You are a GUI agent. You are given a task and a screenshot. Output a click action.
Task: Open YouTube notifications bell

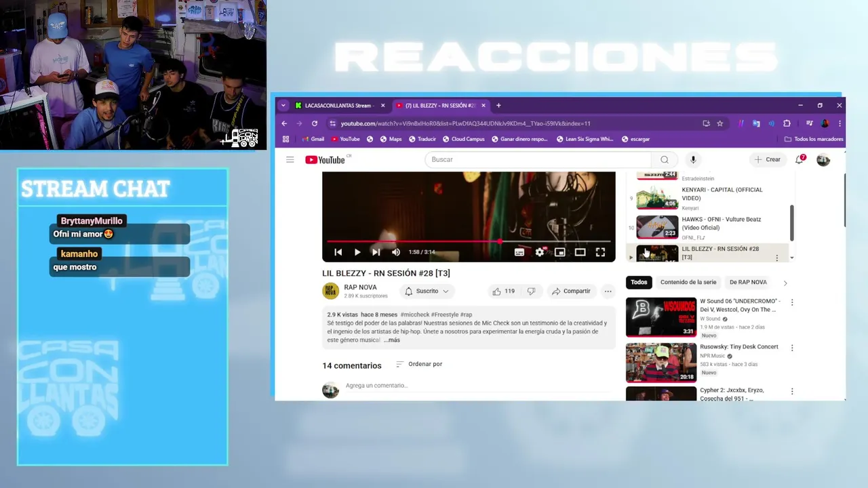(800, 159)
